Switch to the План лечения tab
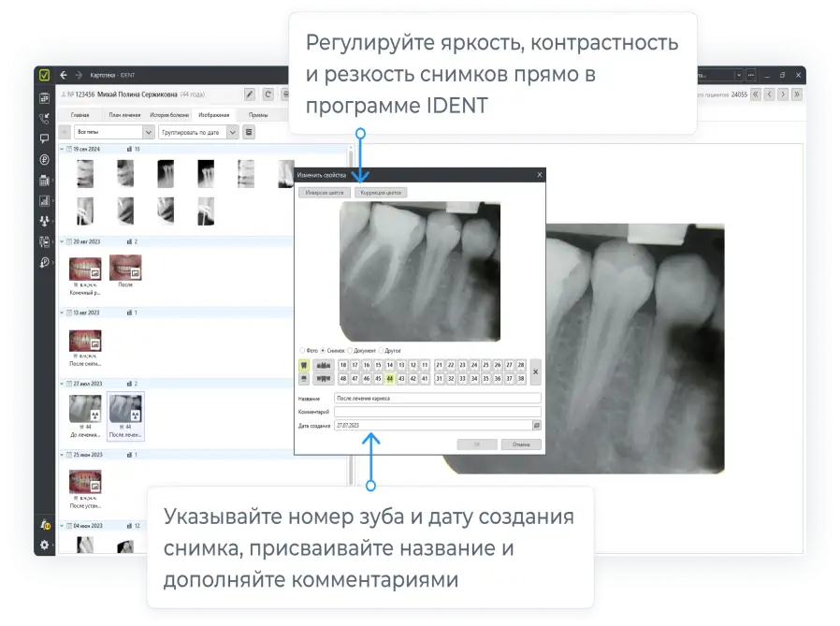 click(x=124, y=114)
